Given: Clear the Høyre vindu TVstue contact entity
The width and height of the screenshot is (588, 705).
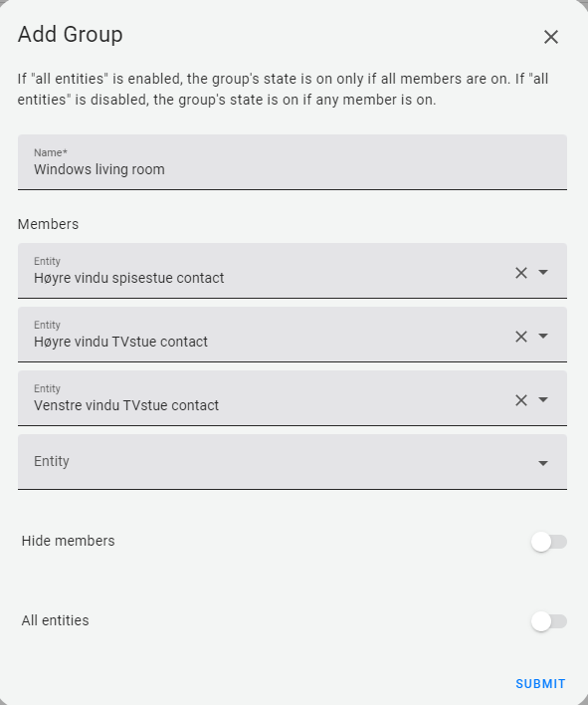Looking at the screenshot, I should (x=521, y=337).
